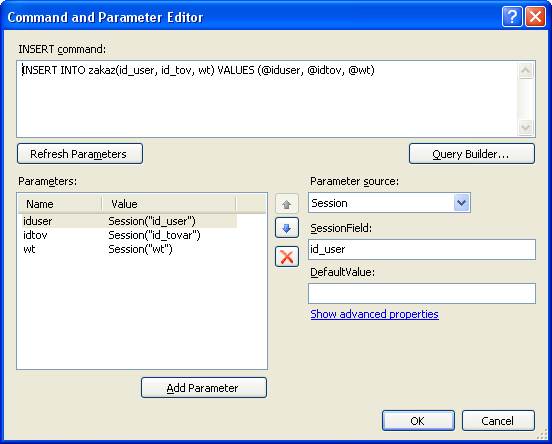552x444 pixels.
Task: Click Refresh Parameters button
Action: point(80,154)
